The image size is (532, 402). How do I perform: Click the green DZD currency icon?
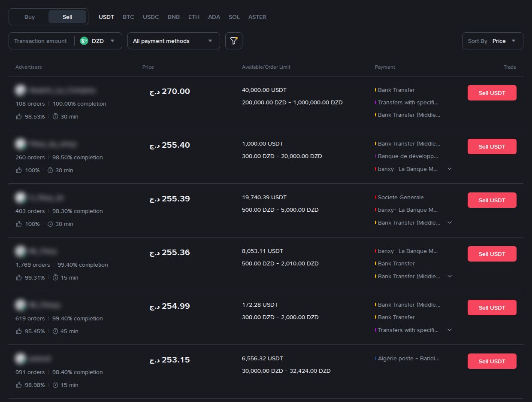tap(84, 41)
